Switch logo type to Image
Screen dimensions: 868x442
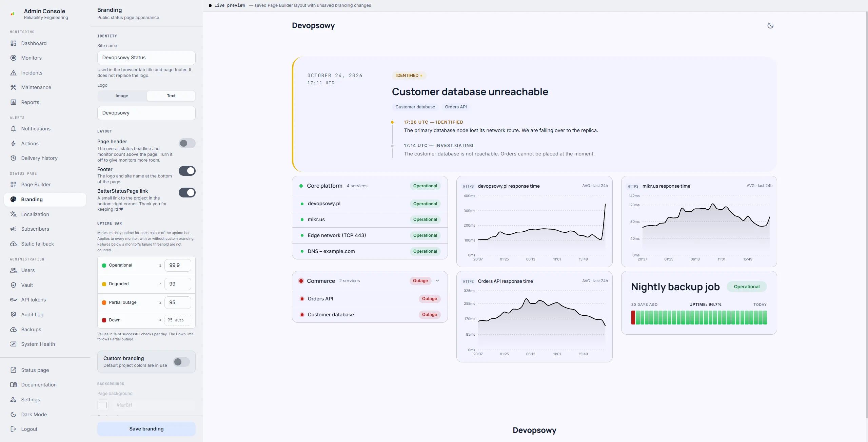[122, 96]
